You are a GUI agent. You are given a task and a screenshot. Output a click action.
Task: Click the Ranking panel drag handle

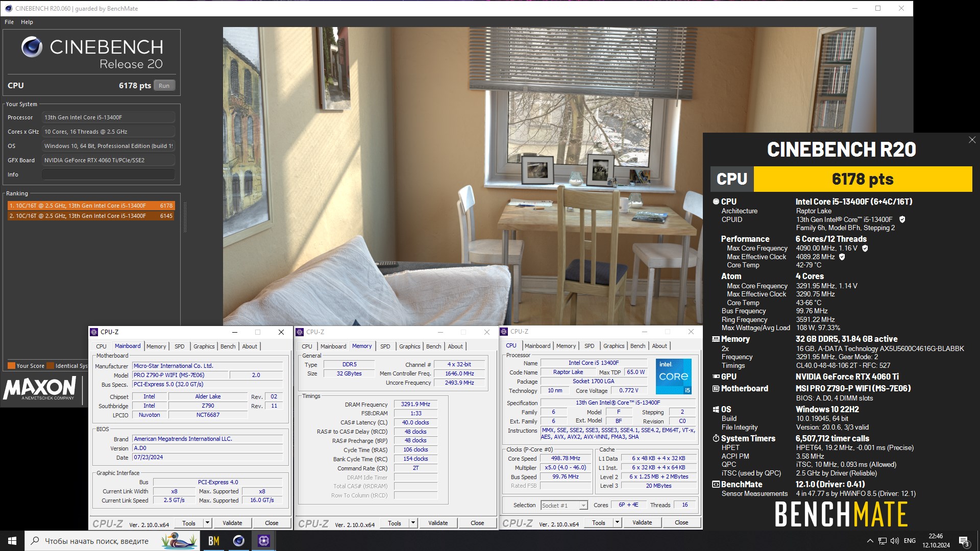(x=185, y=217)
